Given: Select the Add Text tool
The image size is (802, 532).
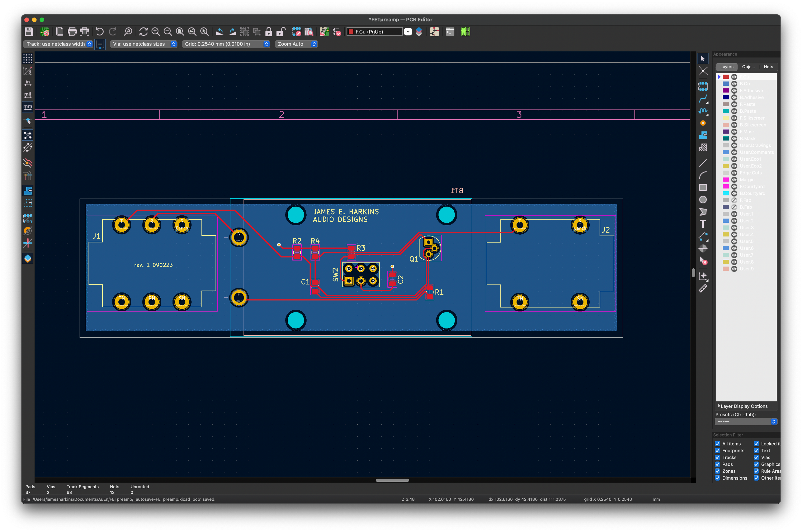Looking at the screenshot, I should [703, 224].
